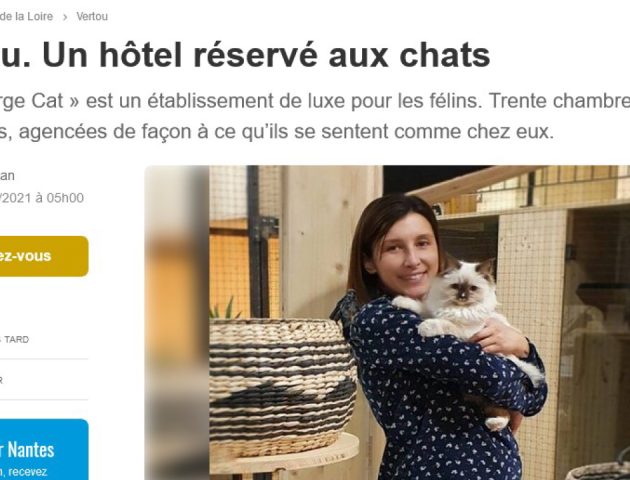Image resolution: width=630 pixels, height=480 pixels.
Task: Click the intro line mentioning 'établissement de luxe'
Action: tap(315, 101)
